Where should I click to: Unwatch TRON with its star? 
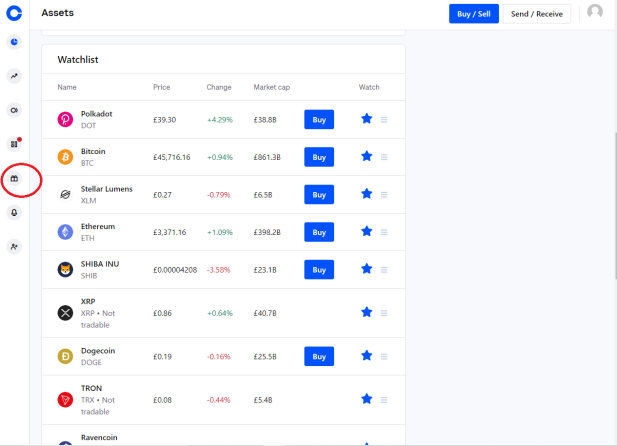click(367, 399)
